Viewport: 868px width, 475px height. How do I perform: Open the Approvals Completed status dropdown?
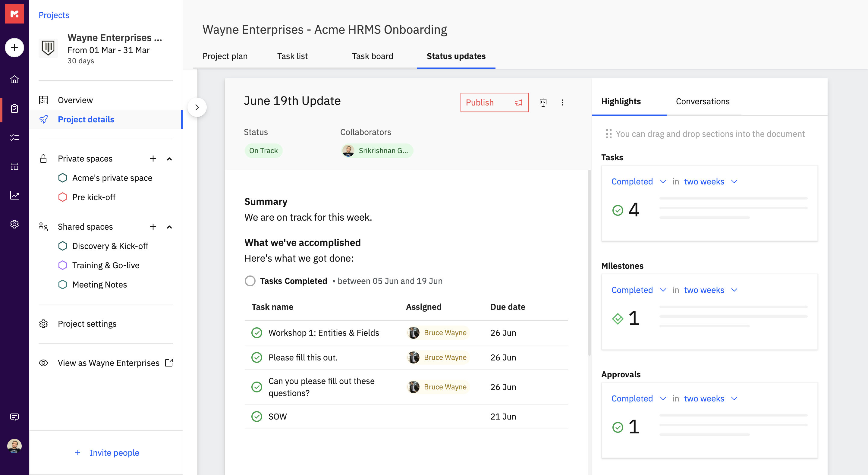click(639, 398)
